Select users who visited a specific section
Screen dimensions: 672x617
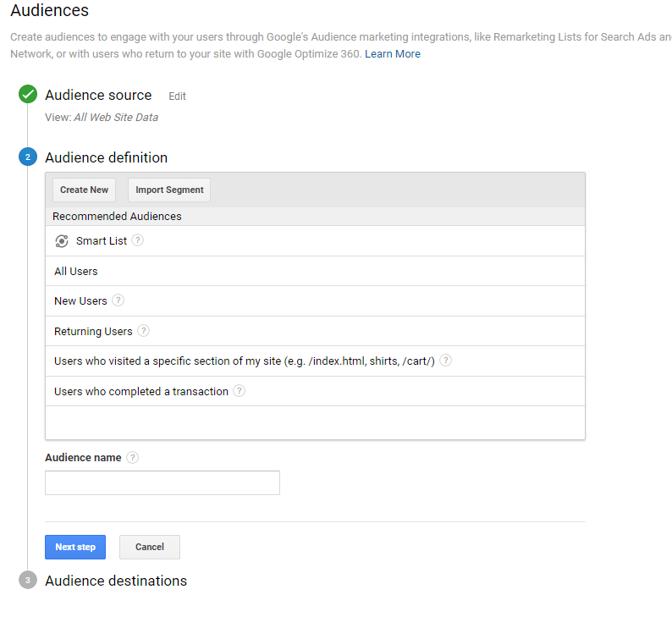pyautogui.click(x=316, y=361)
